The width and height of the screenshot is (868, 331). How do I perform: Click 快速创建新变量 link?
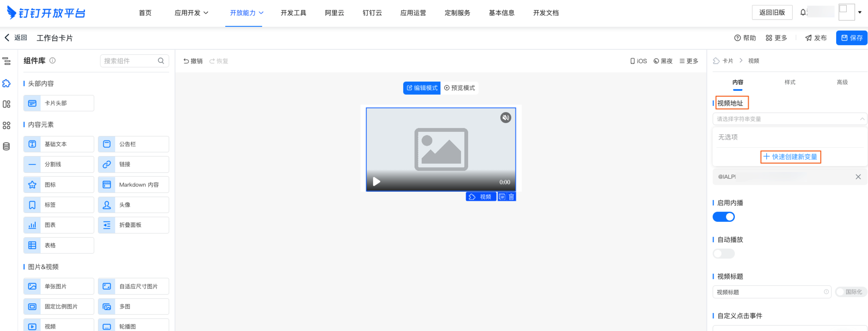tap(790, 157)
